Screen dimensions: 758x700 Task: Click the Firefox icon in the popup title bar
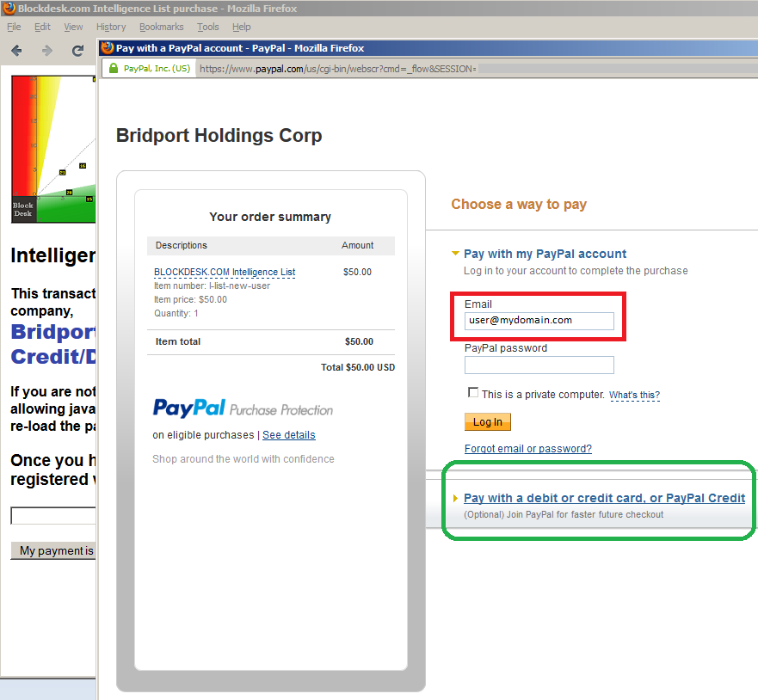pos(108,48)
